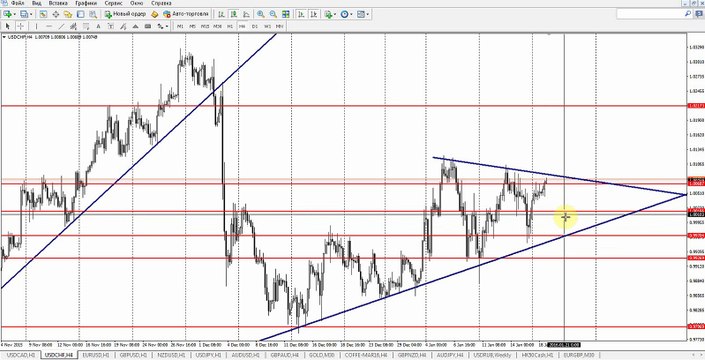Click the Новый ордер button
Image resolution: width=705 pixels, height=360 pixels.
[125, 14]
